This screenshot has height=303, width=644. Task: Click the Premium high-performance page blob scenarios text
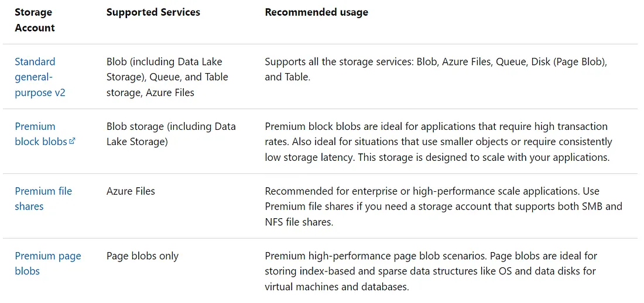point(375,256)
